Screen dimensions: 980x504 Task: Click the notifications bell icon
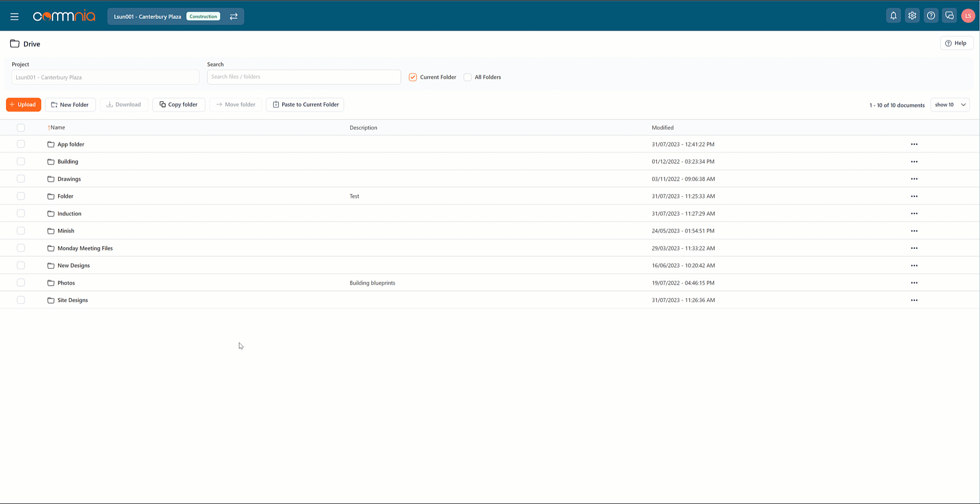pyautogui.click(x=893, y=16)
